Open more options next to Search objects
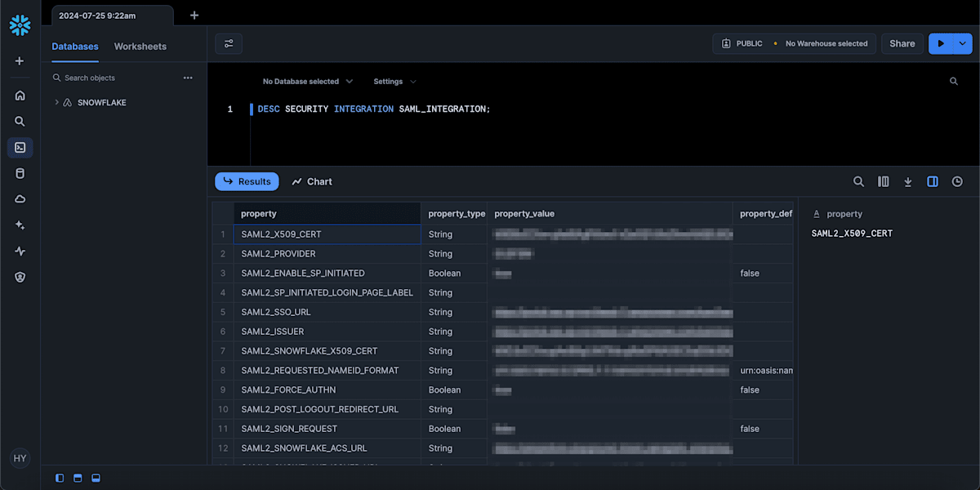This screenshot has width=980, height=490. [x=188, y=78]
